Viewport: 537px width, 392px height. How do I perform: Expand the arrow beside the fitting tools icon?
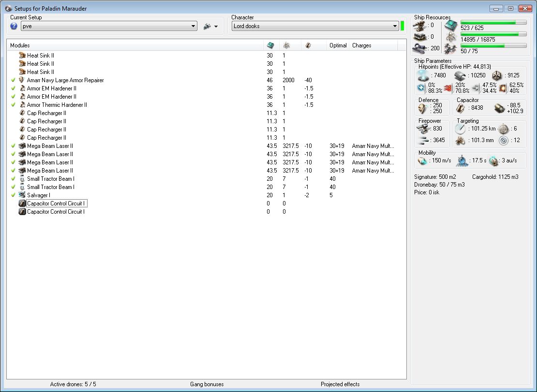(216, 26)
